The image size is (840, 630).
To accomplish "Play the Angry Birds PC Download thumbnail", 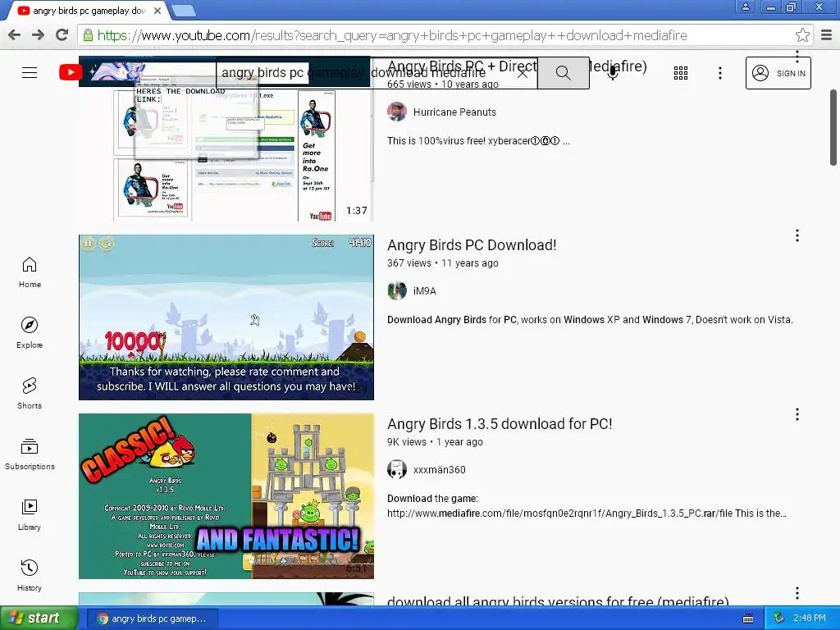I will pos(226,317).
